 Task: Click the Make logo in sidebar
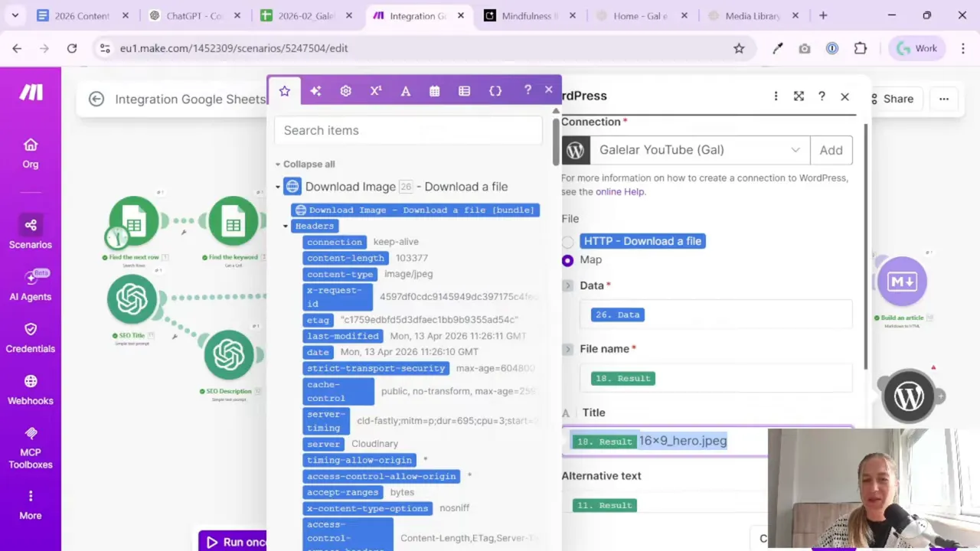click(x=31, y=93)
